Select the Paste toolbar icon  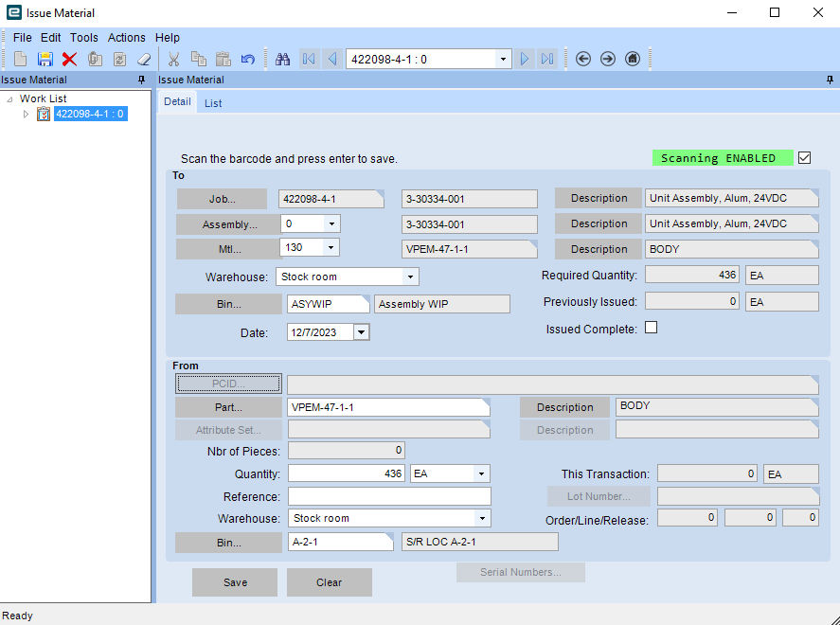[x=223, y=59]
